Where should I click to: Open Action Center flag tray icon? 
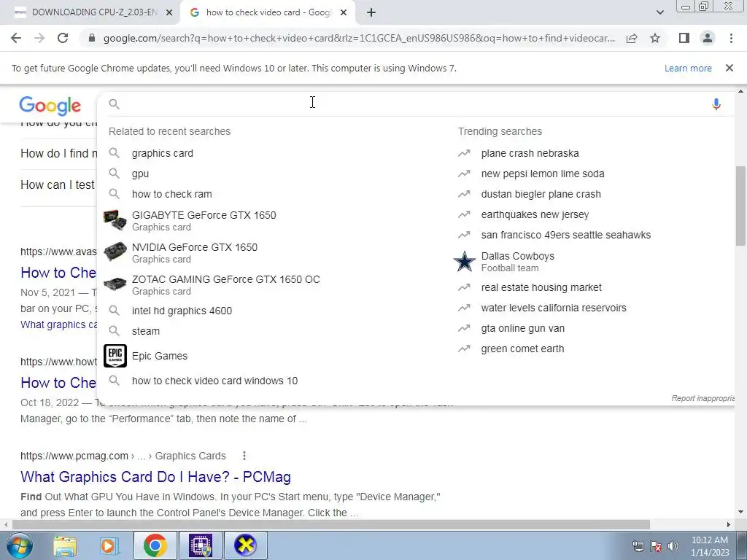pos(656,545)
